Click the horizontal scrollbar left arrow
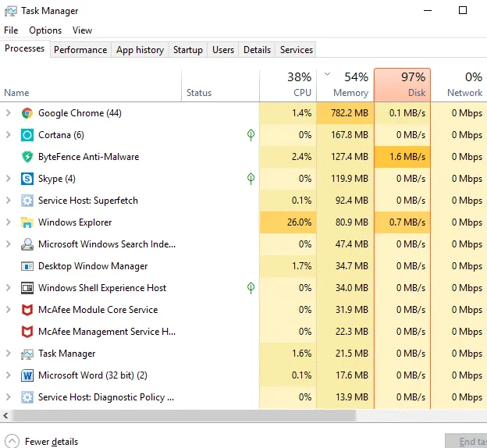This screenshot has height=448, width=487. pos(5,416)
